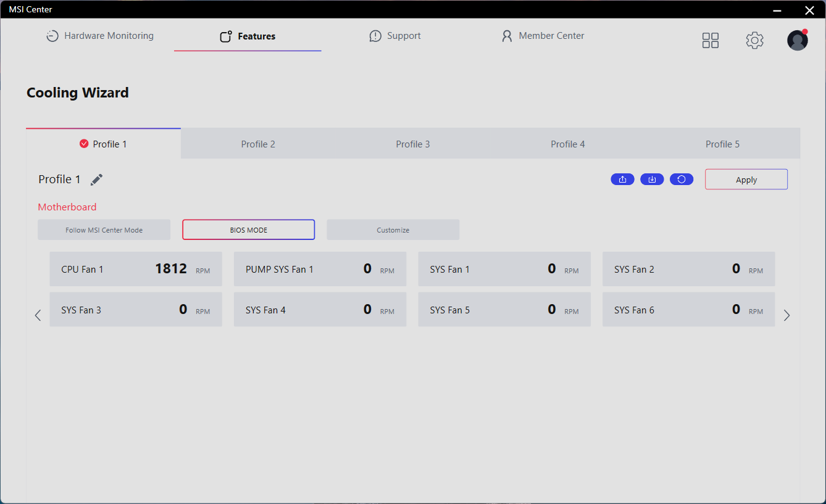Minimize the MSI Center window
Screen dimensions: 826x504
point(777,9)
